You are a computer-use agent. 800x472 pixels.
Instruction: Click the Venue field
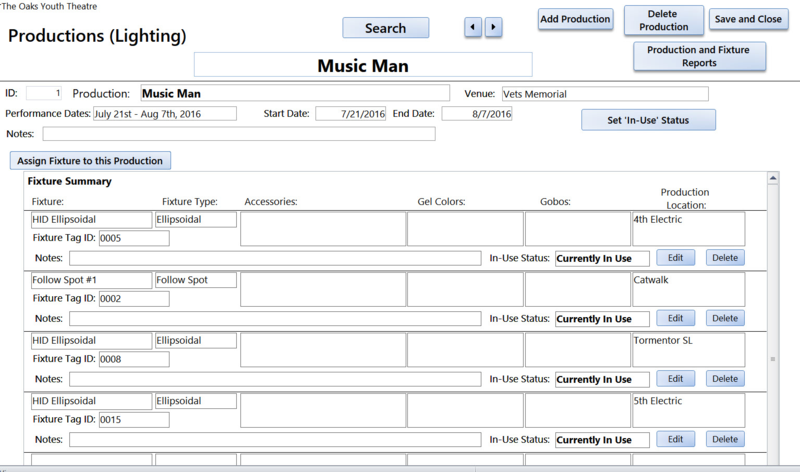(x=605, y=94)
